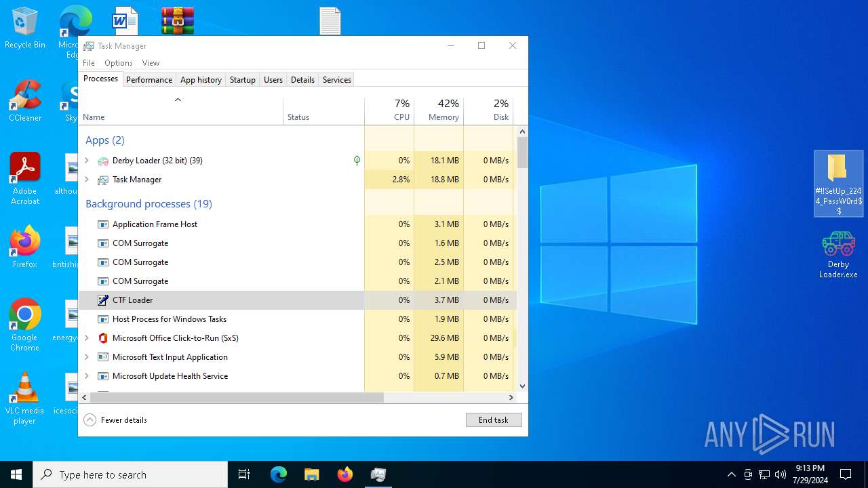Select the COM Surrogate row using 2.1 MB
This screenshot has height=488, width=868.
297,281
